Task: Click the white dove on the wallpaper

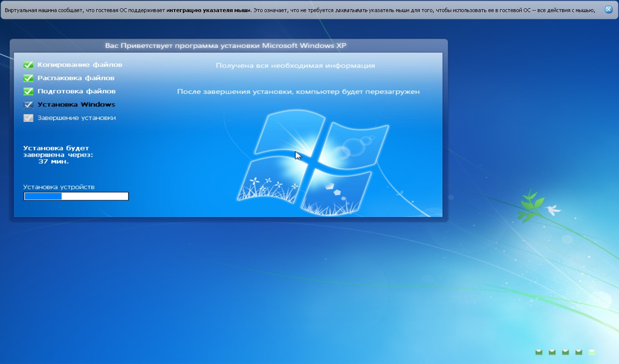Action: [x=552, y=209]
